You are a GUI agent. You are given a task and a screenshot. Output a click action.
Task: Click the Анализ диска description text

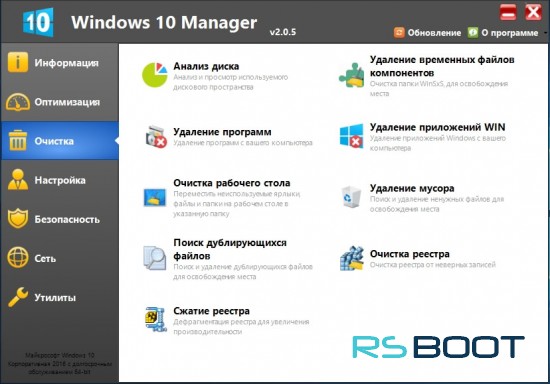point(231,82)
